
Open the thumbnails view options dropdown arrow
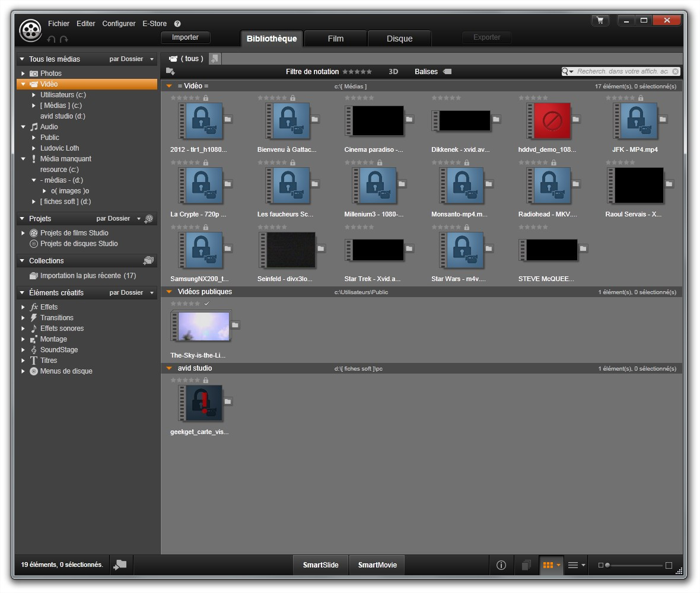pos(558,565)
